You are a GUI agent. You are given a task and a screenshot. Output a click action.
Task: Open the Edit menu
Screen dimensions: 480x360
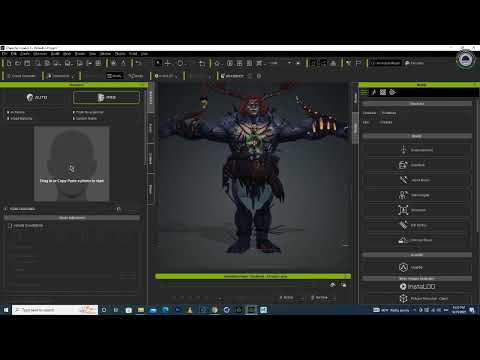coord(14,54)
